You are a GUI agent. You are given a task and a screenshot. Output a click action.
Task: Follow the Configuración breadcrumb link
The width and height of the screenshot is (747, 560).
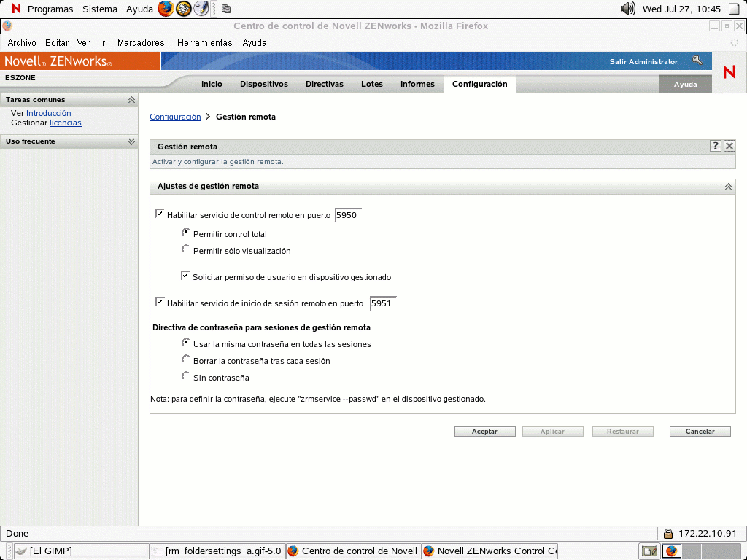pyautogui.click(x=175, y=117)
